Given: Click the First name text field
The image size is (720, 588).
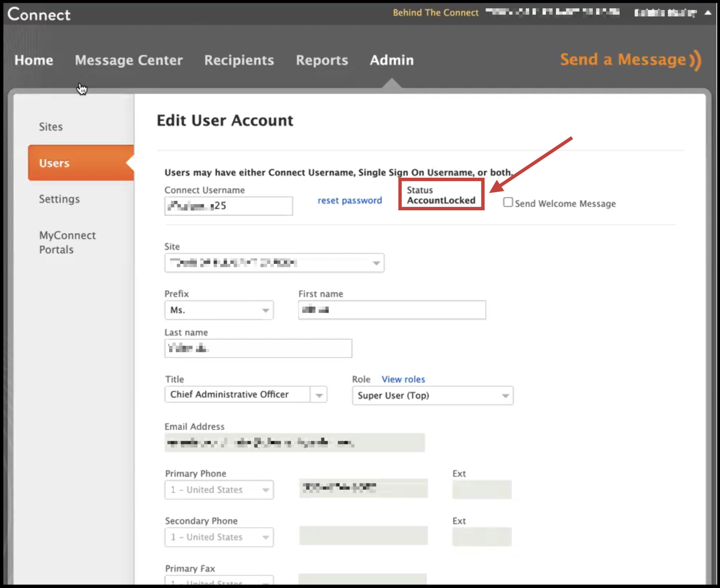Looking at the screenshot, I should 391,310.
